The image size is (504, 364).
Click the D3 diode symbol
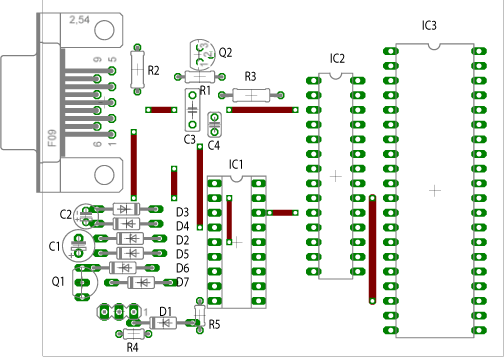126,209
